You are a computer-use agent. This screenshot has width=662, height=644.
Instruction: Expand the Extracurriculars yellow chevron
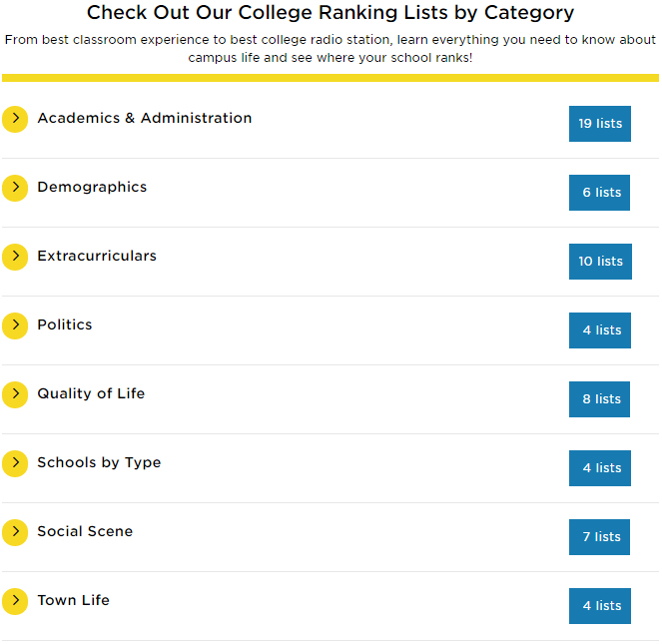[x=15, y=257]
